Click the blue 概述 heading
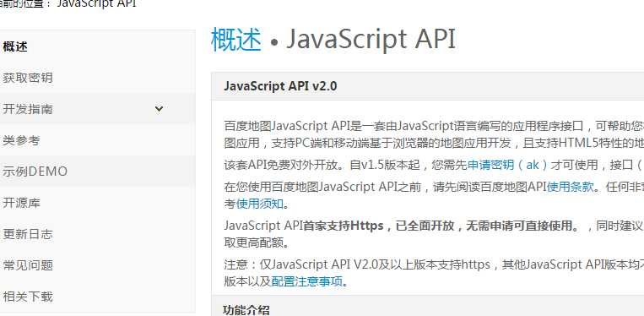The height and width of the screenshot is (316, 644). click(x=236, y=40)
